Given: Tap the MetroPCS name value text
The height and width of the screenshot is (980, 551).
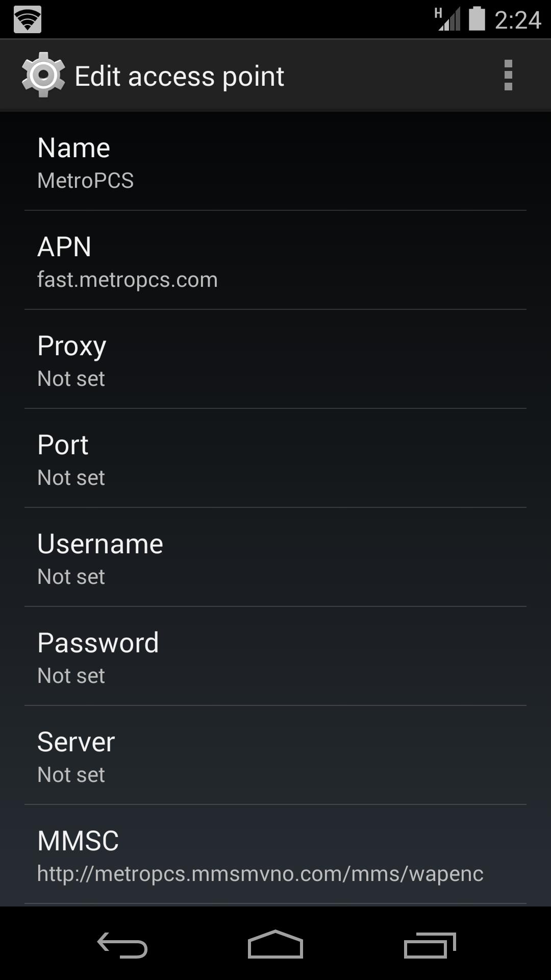Looking at the screenshot, I should click(85, 181).
